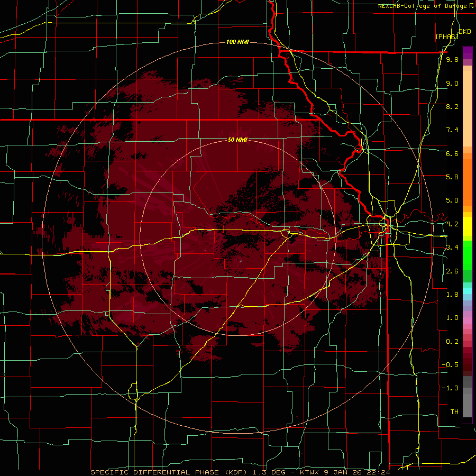Image resolution: width=476 pixels, height=476 pixels.
Task: Click the 5.8 value on the color scale
Action: (x=452, y=177)
